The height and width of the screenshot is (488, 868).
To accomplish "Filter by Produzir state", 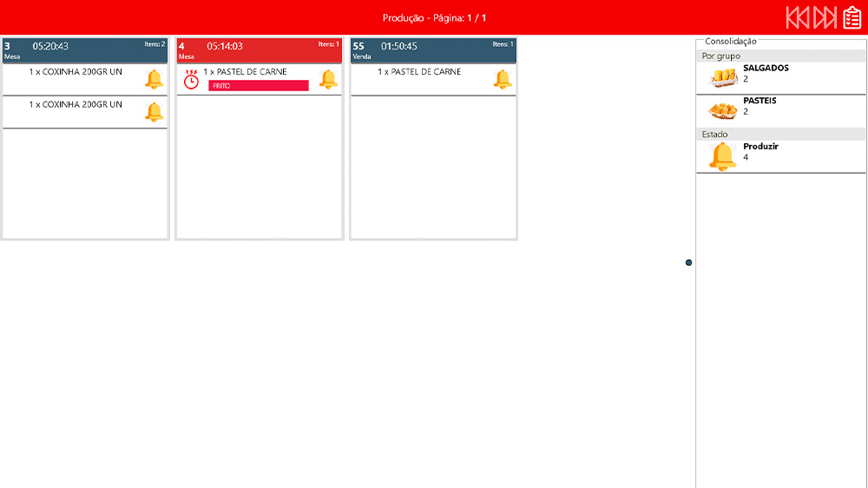I will click(760, 147).
